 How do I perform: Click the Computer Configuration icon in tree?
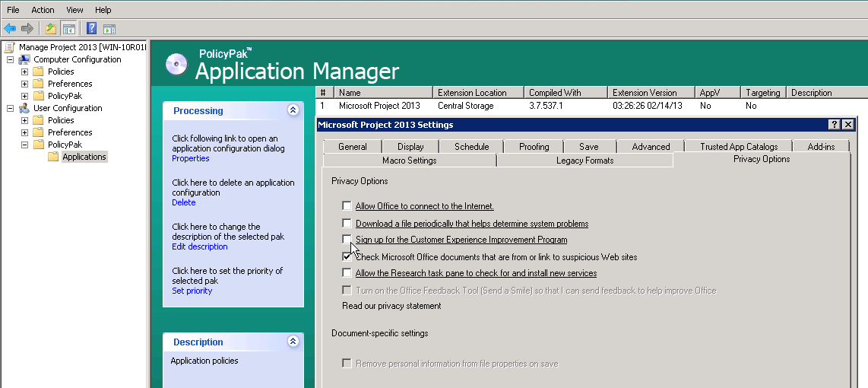[x=24, y=59]
